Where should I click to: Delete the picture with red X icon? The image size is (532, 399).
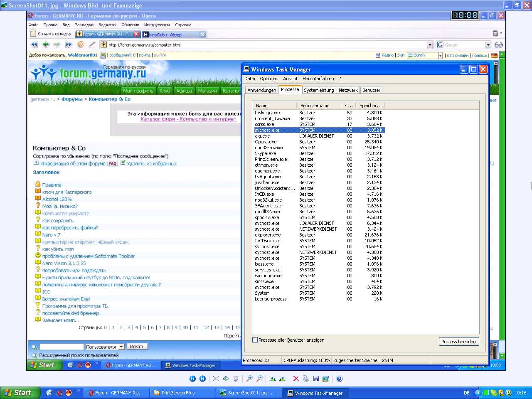tap(296, 379)
